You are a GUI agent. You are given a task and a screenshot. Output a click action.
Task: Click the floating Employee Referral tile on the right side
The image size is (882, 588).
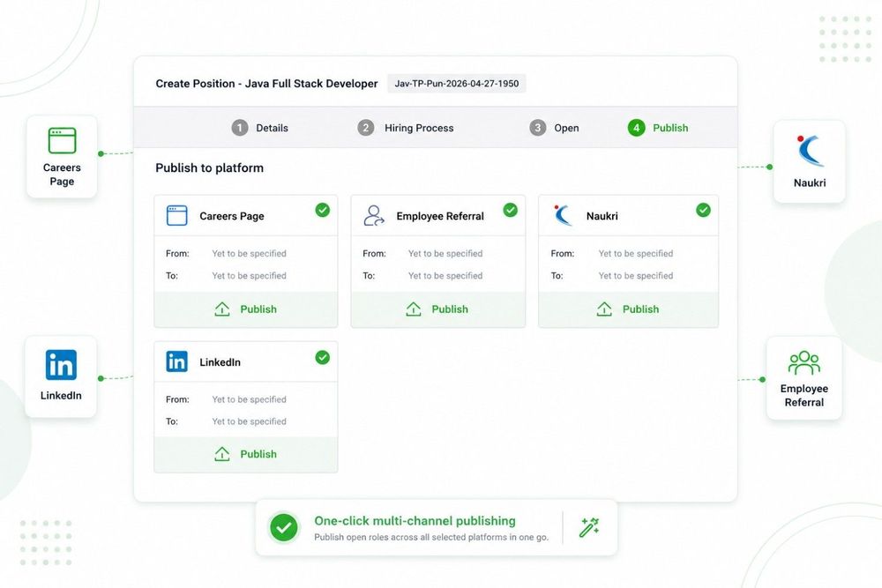[x=804, y=378]
